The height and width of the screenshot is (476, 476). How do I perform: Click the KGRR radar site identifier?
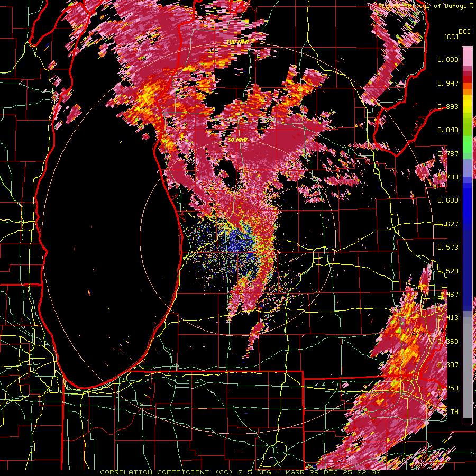(296, 472)
